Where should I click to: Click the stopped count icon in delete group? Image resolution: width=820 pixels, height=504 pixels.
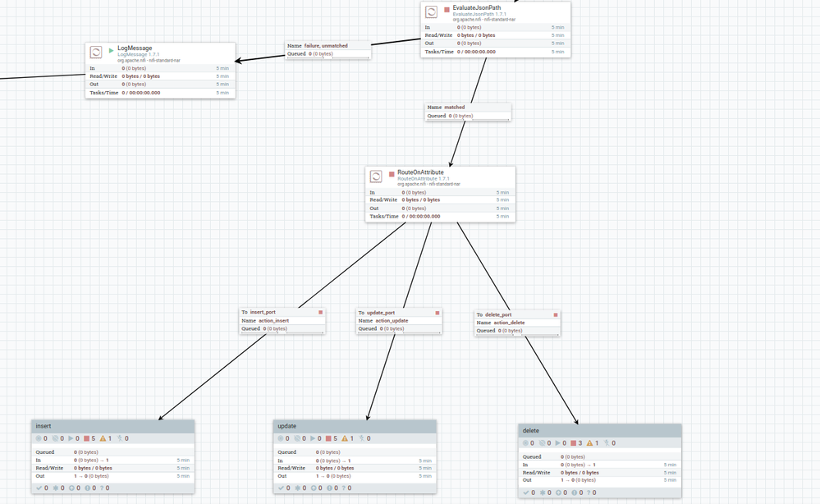click(x=573, y=442)
